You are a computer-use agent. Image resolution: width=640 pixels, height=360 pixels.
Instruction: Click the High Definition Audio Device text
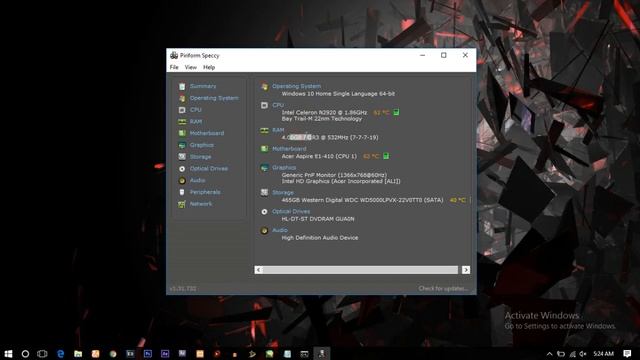pyautogui.click(x=320, y=238)
